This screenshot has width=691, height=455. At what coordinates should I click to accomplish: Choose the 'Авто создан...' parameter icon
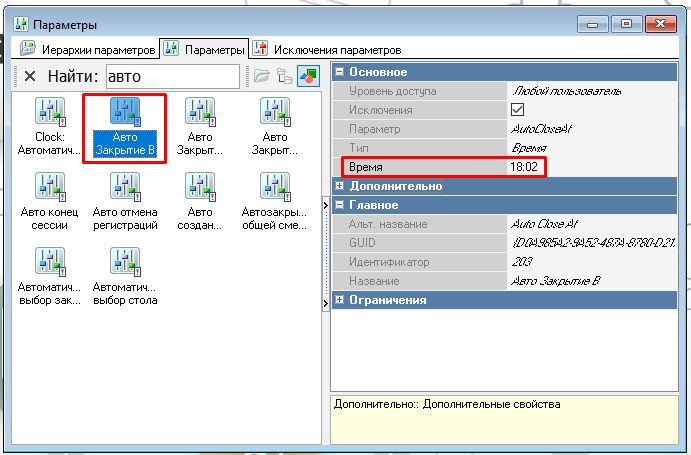(200, 187)
